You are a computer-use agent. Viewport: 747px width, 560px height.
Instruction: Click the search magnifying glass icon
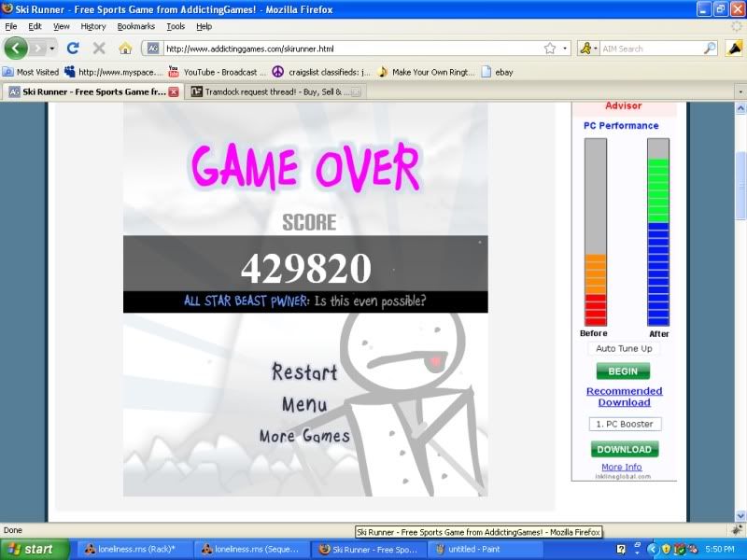pos(710,49)
